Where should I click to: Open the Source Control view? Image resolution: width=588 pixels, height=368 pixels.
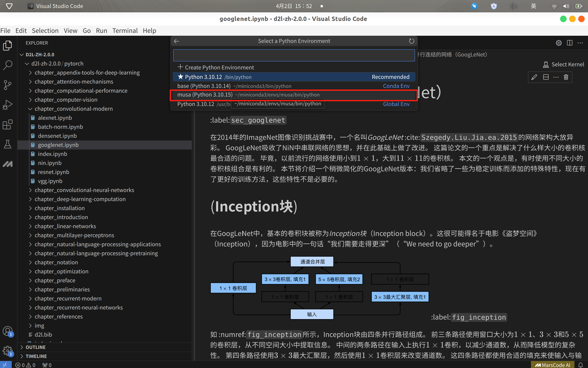pos(8,85)
